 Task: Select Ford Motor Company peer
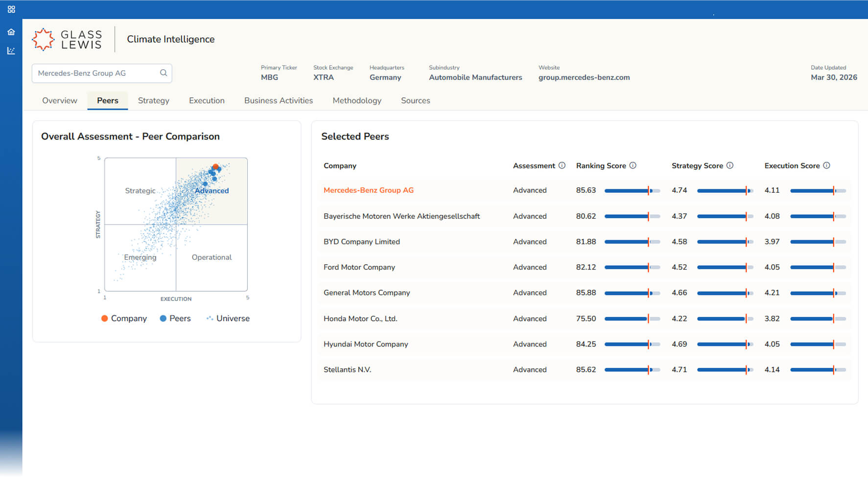coord(359,267)
